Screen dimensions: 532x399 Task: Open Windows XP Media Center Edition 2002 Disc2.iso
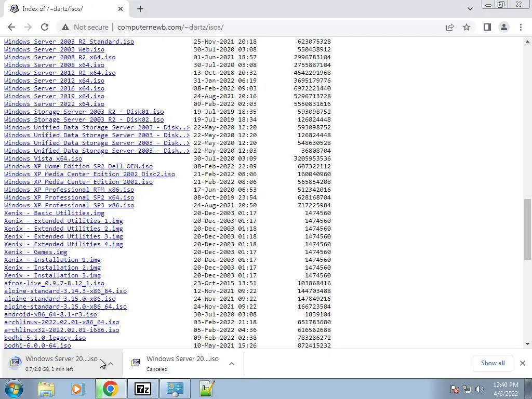click(x=89, y=174)
